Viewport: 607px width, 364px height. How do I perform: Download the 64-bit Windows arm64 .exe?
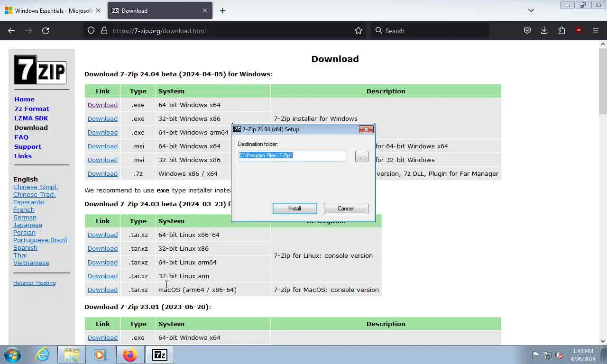point(102,132)
